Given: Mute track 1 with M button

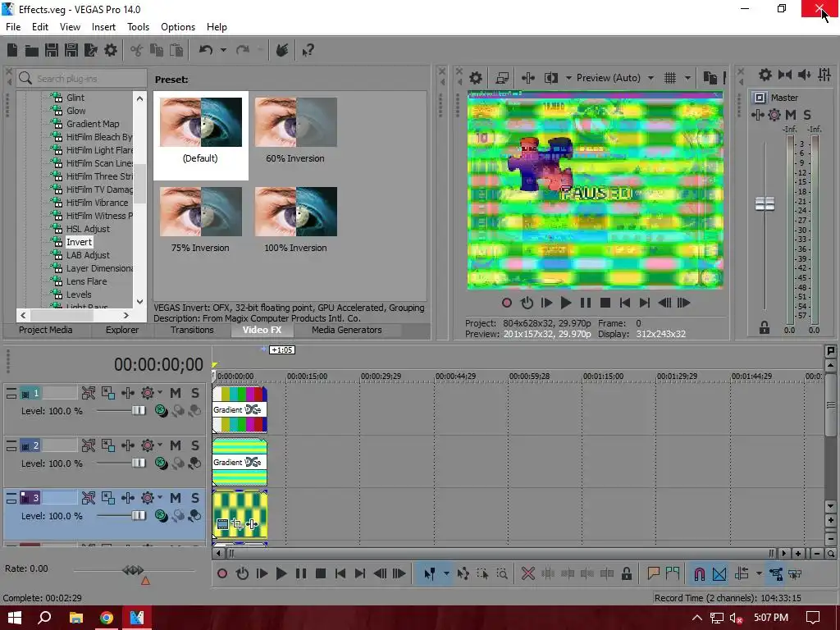Looking at the screenshot, I should [176, 393].
